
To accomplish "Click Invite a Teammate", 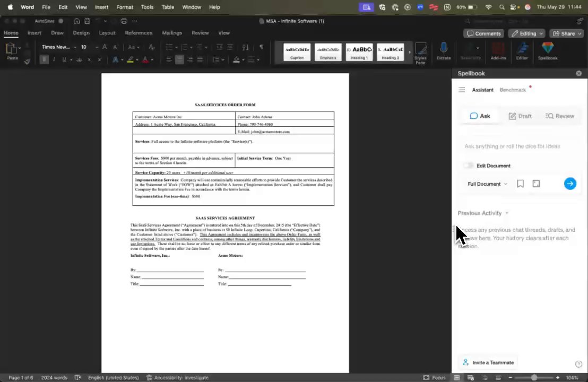I will coord(488,362).
